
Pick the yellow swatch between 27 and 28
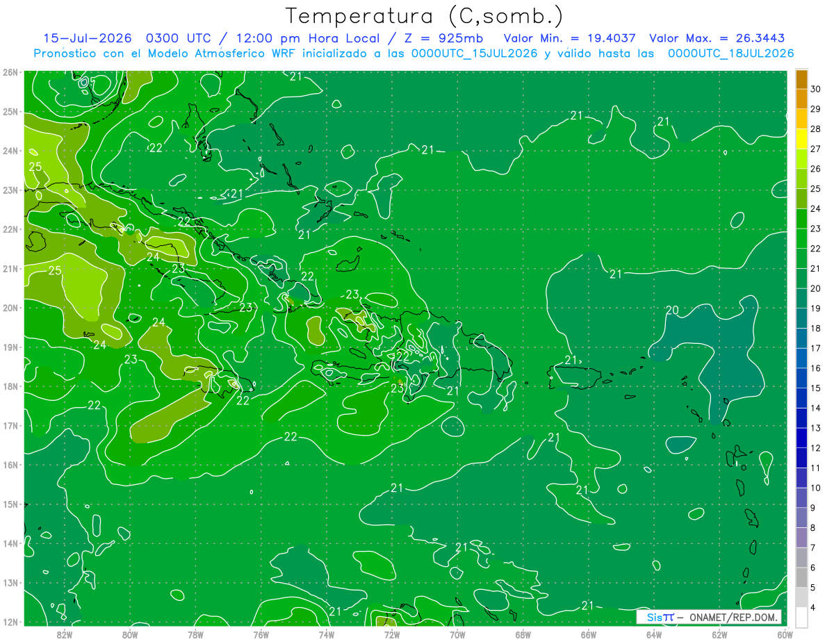click(x=801, y=138)
